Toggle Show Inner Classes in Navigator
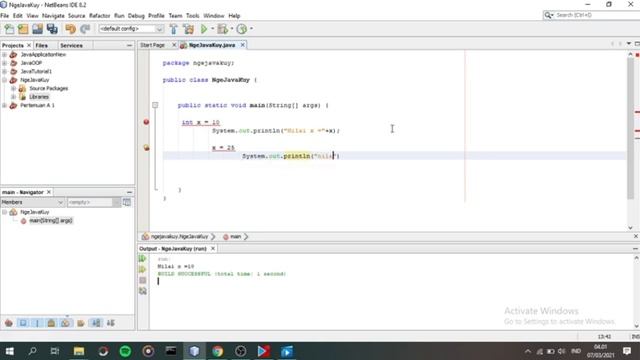640x360 pixels. click(66, 323)
